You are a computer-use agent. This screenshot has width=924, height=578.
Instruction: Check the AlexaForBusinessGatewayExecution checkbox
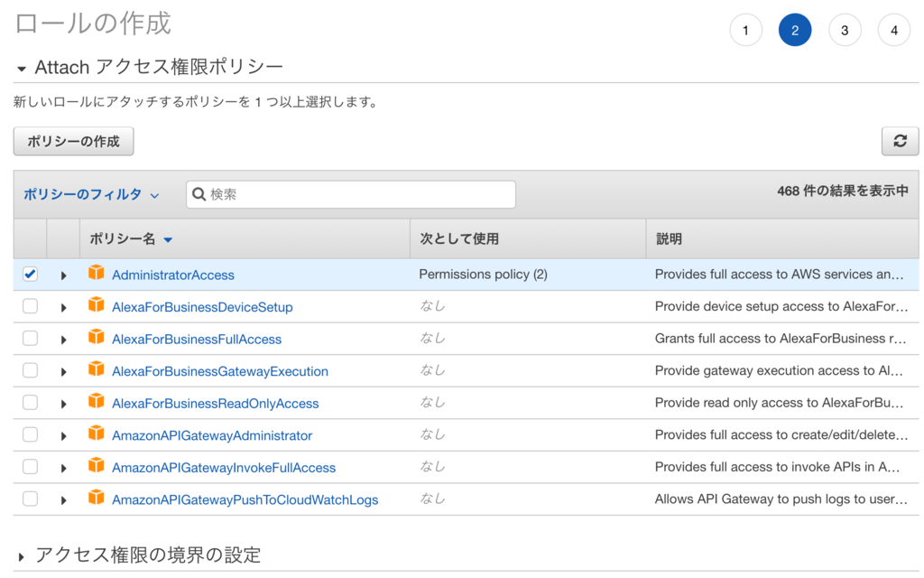(30, 370)
